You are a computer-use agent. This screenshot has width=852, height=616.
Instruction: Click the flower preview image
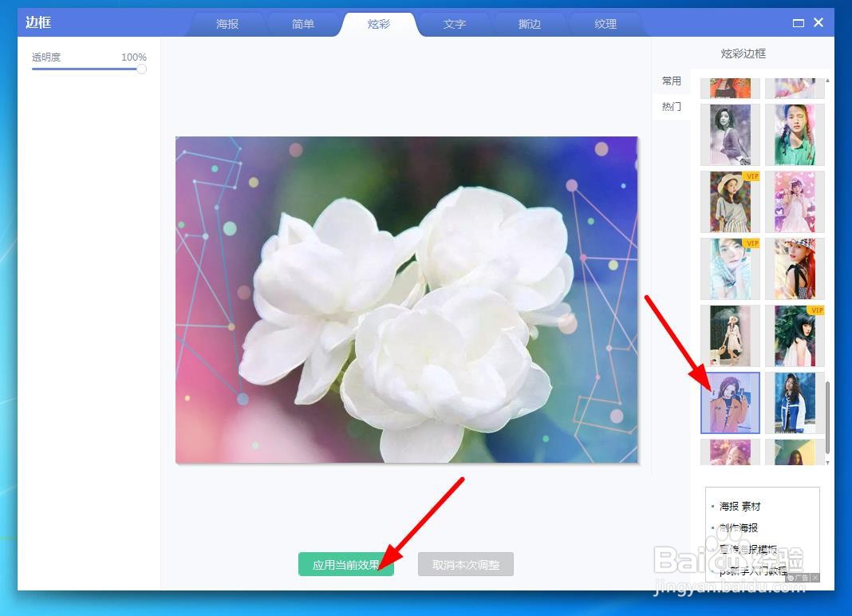click(406, 299)
